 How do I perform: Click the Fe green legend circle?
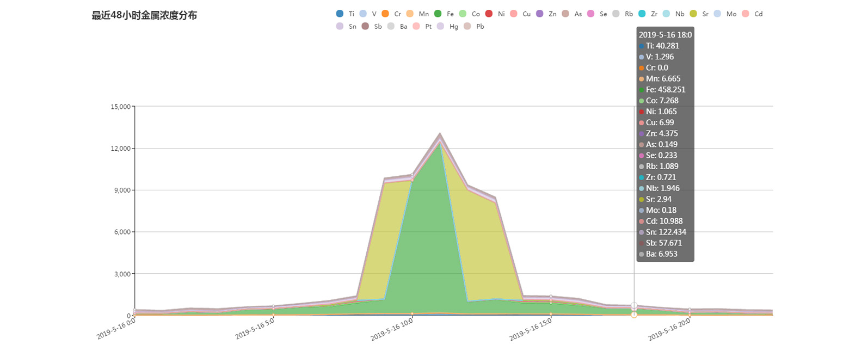click(438, 14)
